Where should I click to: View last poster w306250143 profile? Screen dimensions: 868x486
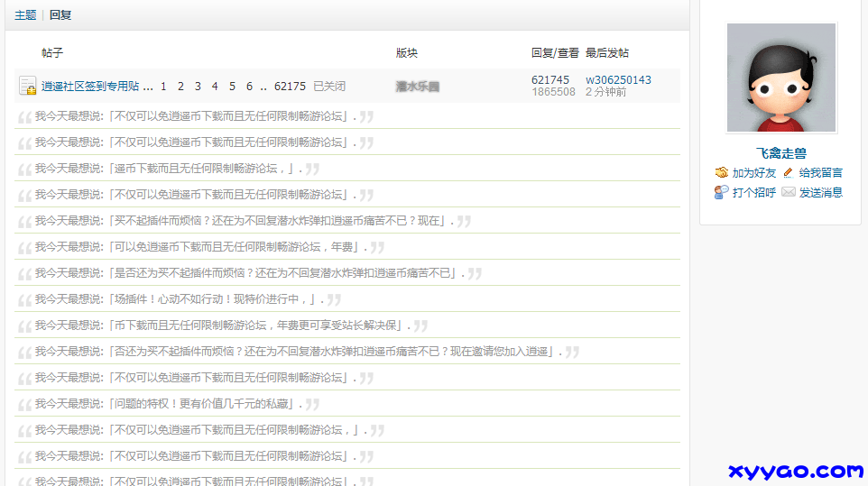point(618,80)
